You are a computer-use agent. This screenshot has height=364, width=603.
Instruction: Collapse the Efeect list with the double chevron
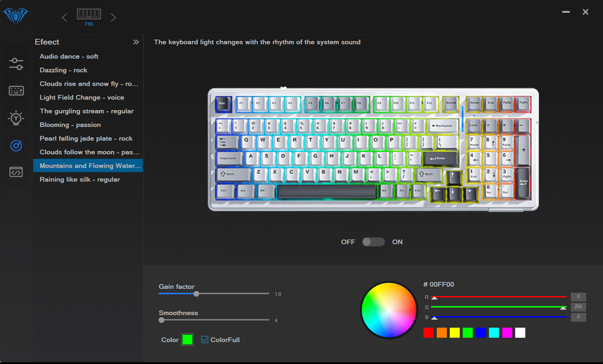(x=136, y=42)
